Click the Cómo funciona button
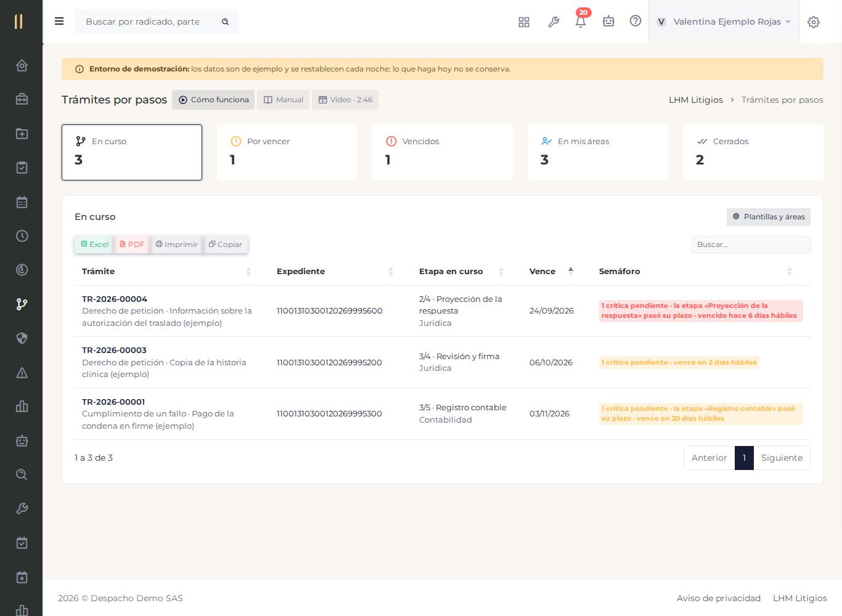This screenshot has height=616, width=842. 213,100
